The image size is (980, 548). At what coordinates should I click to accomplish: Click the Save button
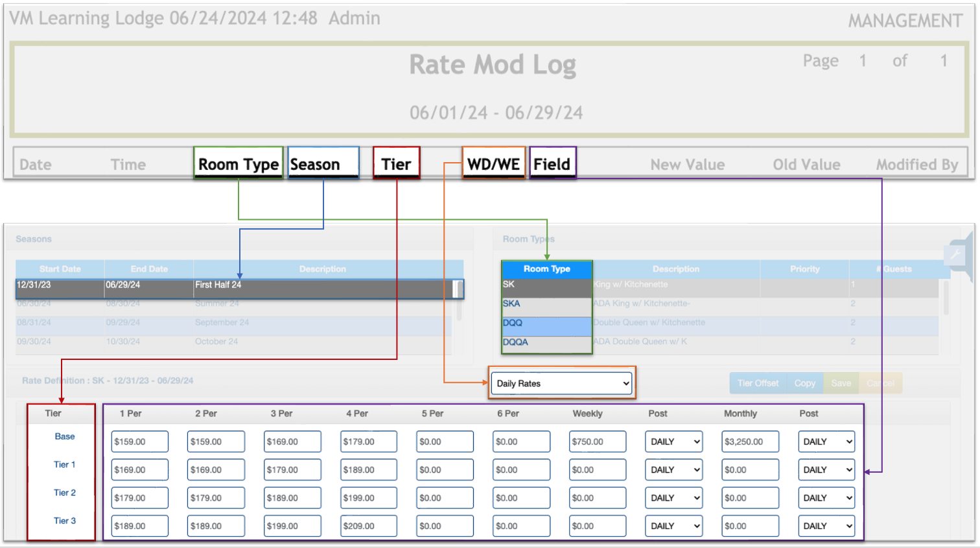(841, 383)
